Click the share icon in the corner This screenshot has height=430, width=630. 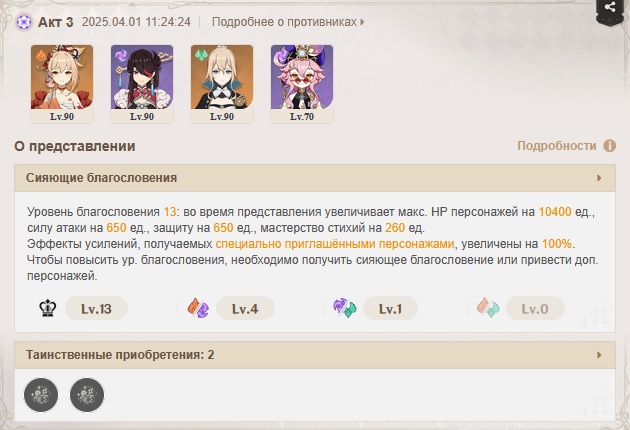pos(610,7)
